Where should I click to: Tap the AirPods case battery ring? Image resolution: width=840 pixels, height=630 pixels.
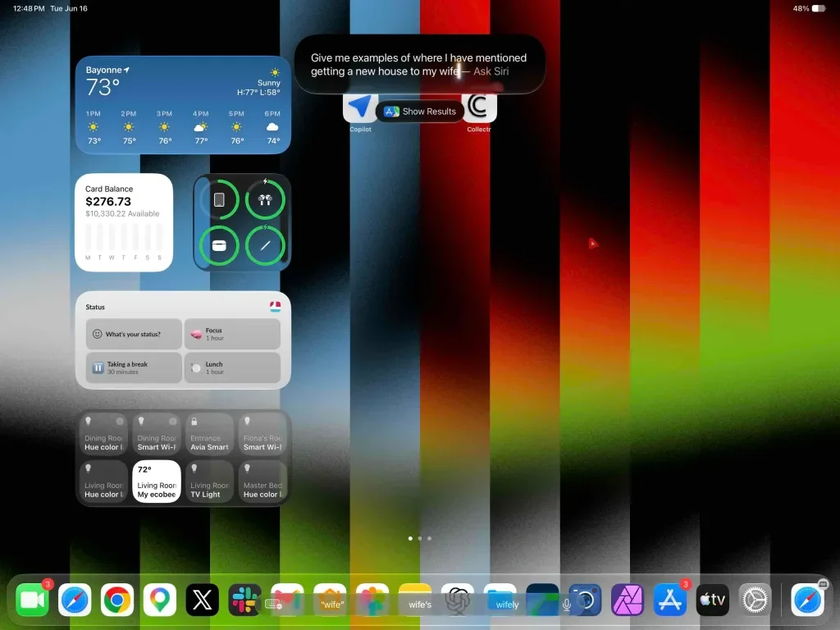click(219, 246)
